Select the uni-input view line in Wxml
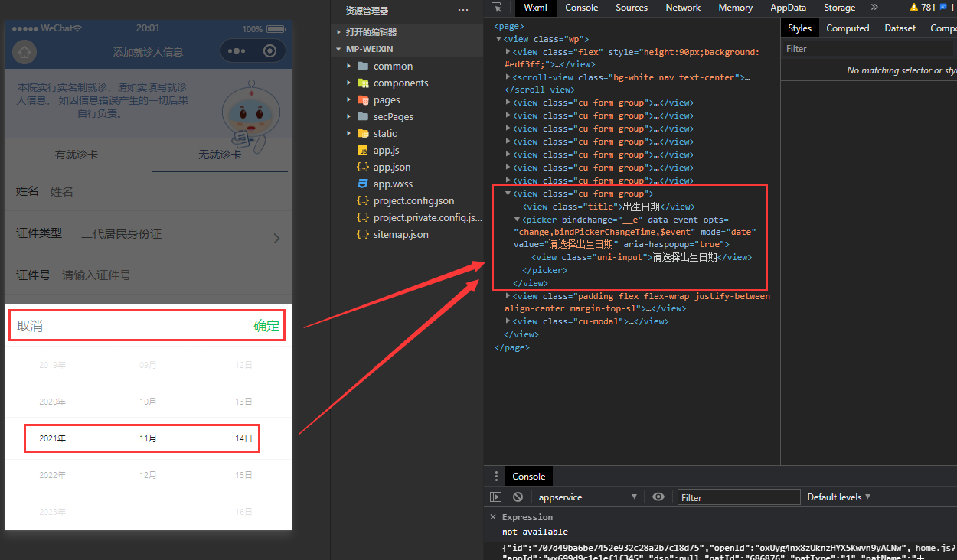Viewport: 957px width, 560px height. tap(642, 257)
